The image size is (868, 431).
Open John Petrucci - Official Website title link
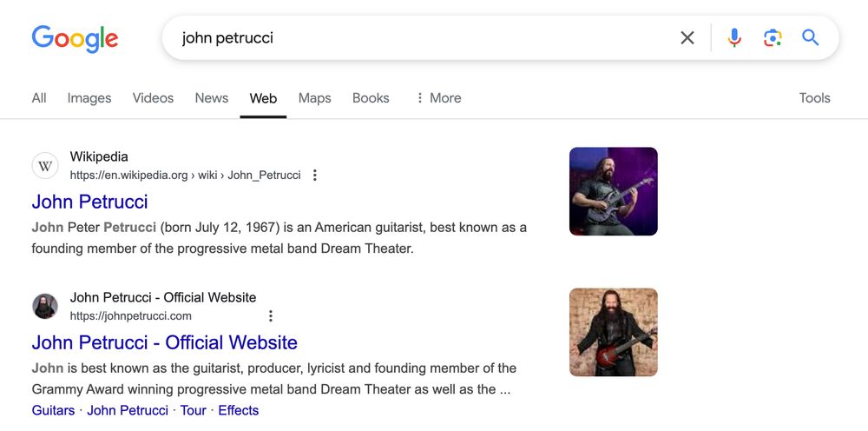pos(164,341)
